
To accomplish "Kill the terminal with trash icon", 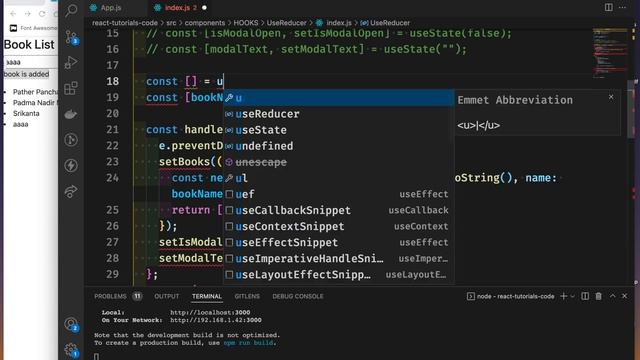I will click(x=598, y=296).
